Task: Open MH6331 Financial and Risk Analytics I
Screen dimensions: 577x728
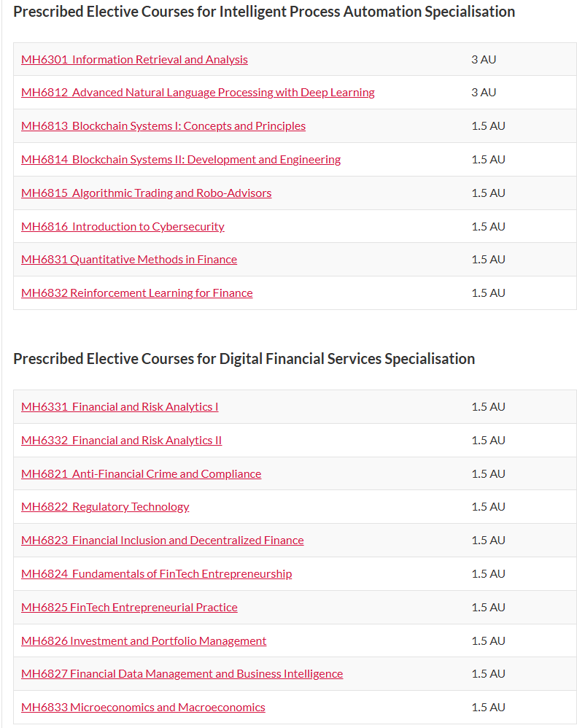Action: [120, 407]
